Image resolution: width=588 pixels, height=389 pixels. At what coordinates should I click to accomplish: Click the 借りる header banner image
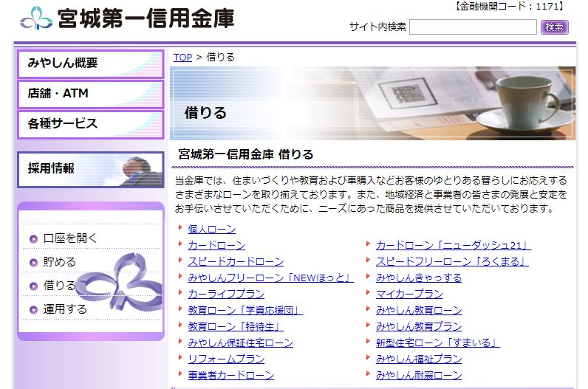click(373, 103)
